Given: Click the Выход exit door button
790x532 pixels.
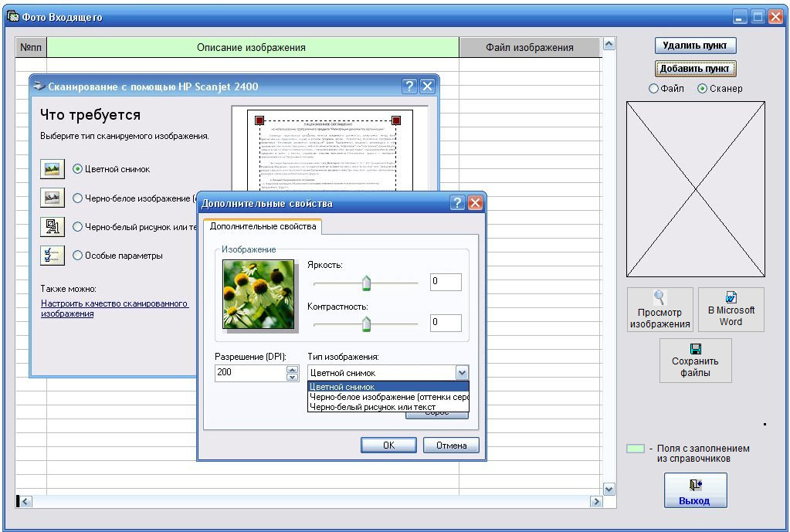Looking at the screenshot, I should click(695, 490).
